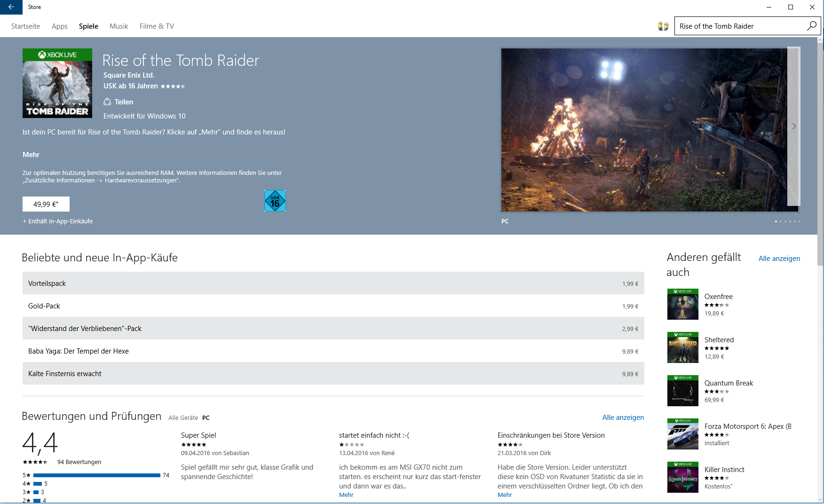Expand Dirk's review with Mehr
The width and height of the screenshot is (824, 504).
(x=505, y=495)
